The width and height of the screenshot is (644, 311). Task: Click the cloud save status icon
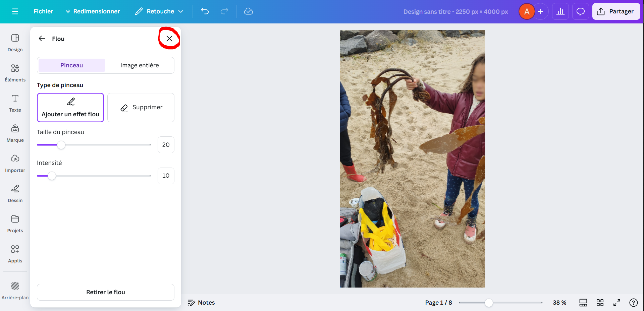tap(248, 11)
